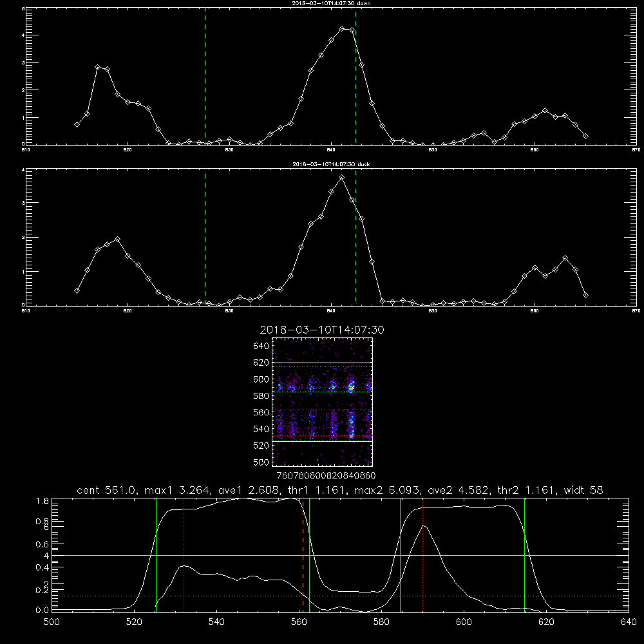Click the 'ave2 4.582' value

click(x=459, y=490)
